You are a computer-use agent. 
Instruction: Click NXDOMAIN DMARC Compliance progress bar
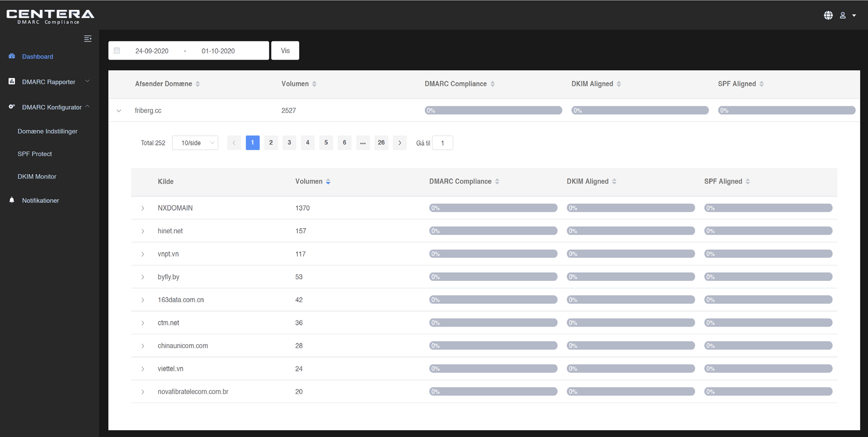point(493,208)
